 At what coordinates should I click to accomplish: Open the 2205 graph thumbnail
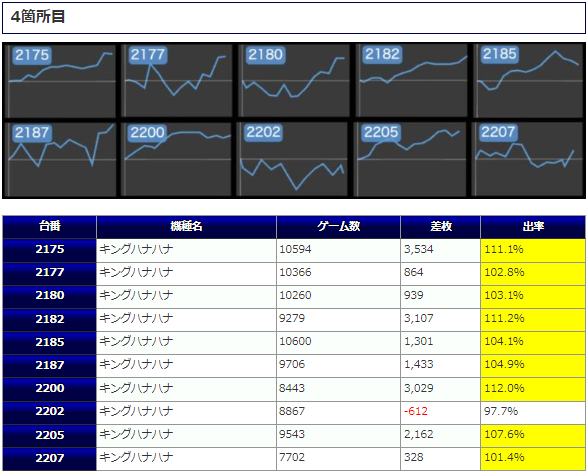(411, 159)
